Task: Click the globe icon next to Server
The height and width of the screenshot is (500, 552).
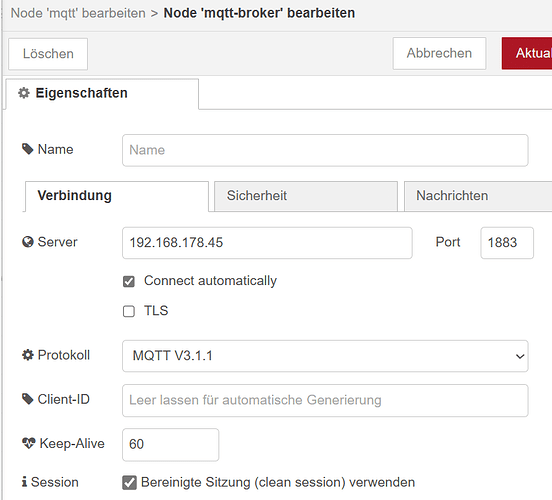Action: click(x=27, y=242)
